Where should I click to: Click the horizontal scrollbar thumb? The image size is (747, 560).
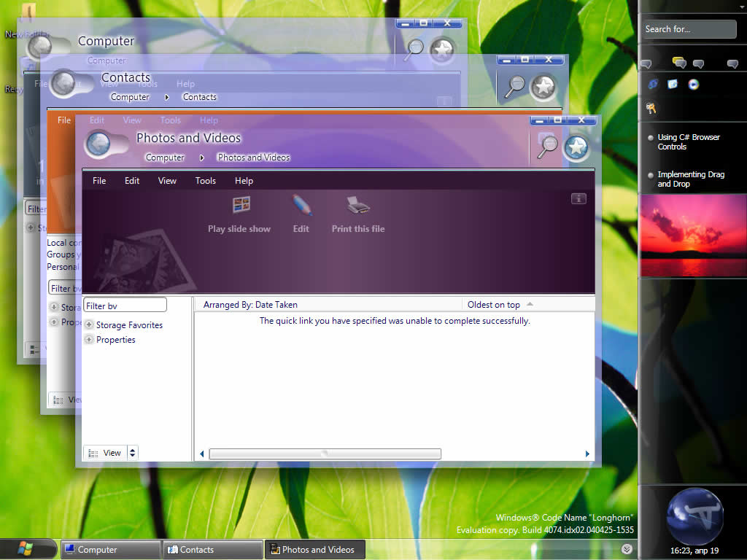pyautogui.click(x=325, y=454)
